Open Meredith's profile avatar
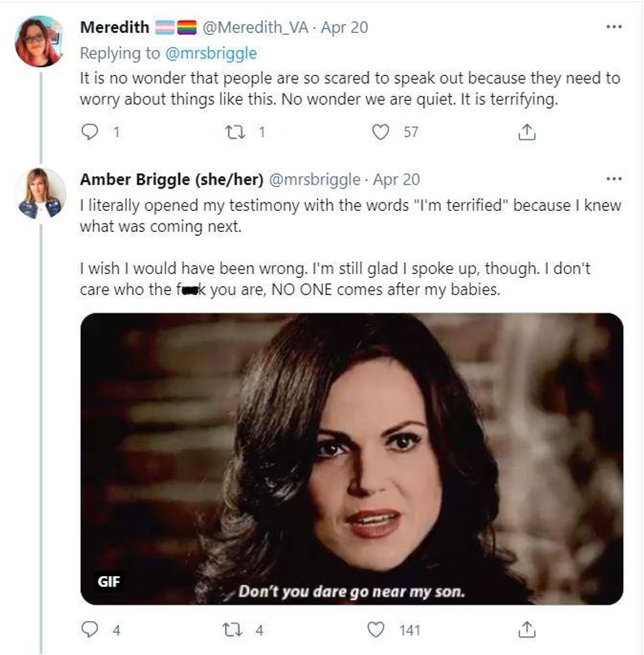644x655 pixels. point(39,41)
